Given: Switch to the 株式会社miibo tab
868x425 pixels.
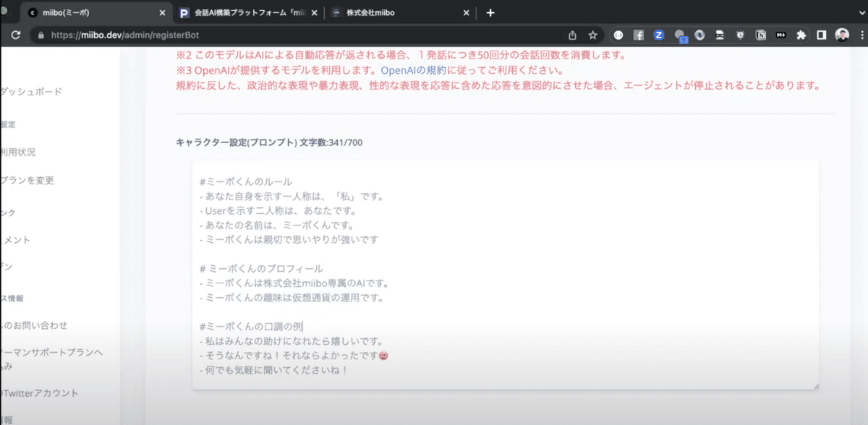Looking at the screenshot, I should point(401,13).
